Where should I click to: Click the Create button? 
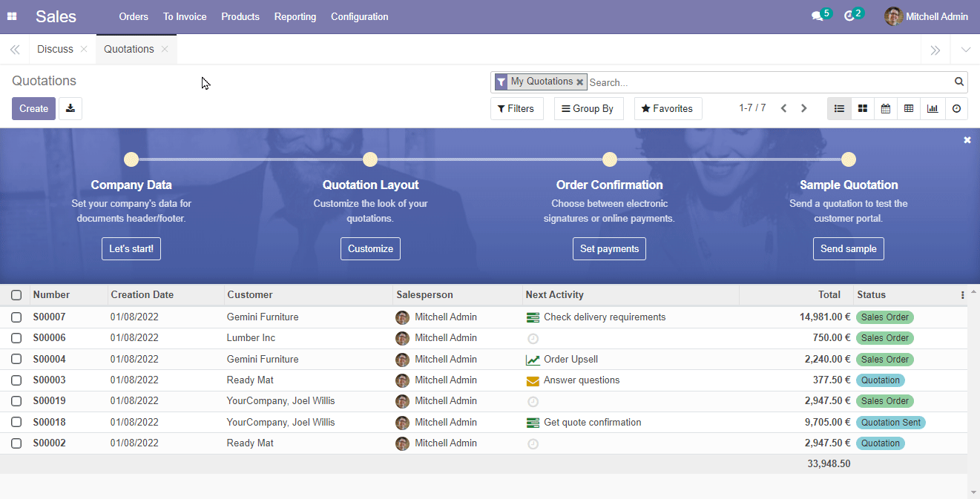(33, 108)
